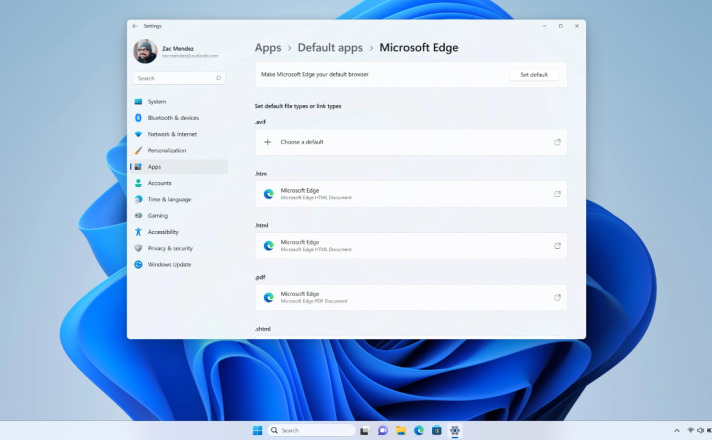This screenshot has height=440, width=712.
Task: Click the back arrow in Settings title bar
Action: pos(135,26)
